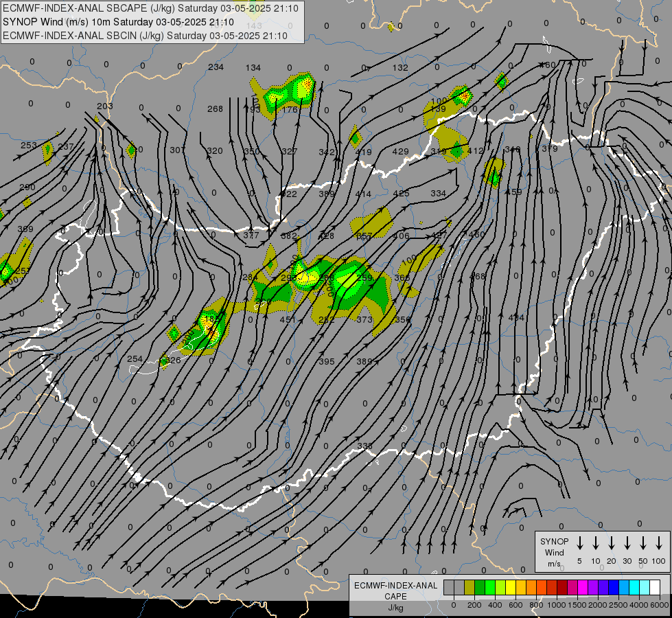672x618 pixels.
Task: Click the wind arrow above the 10 m/s label
Action: (x=595, y=543)
